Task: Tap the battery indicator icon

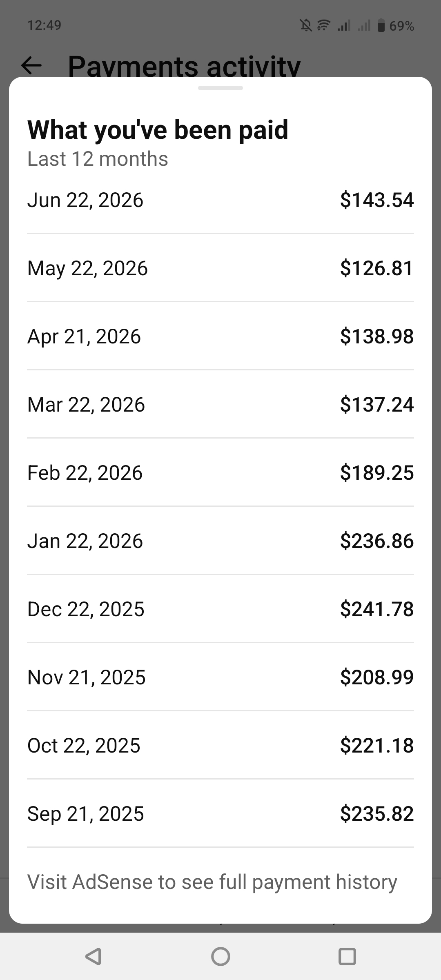Action: pos(381,26)
